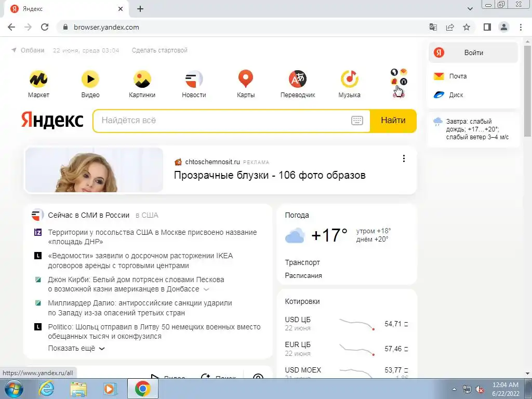The width and height of the screenshot is (532, 399).
Task: Open the Котировки quotes heading
Action: (302, 301)
